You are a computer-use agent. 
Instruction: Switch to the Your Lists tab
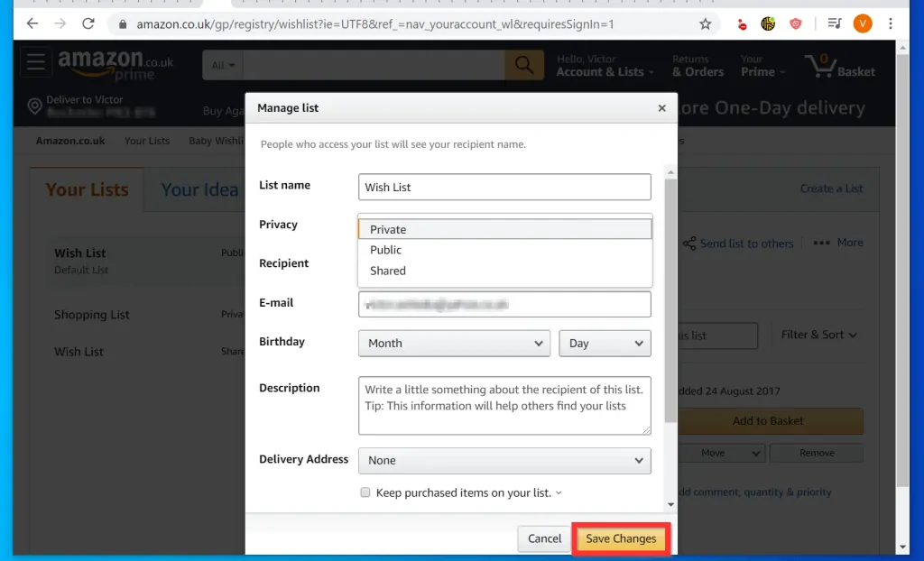point(87,189)
